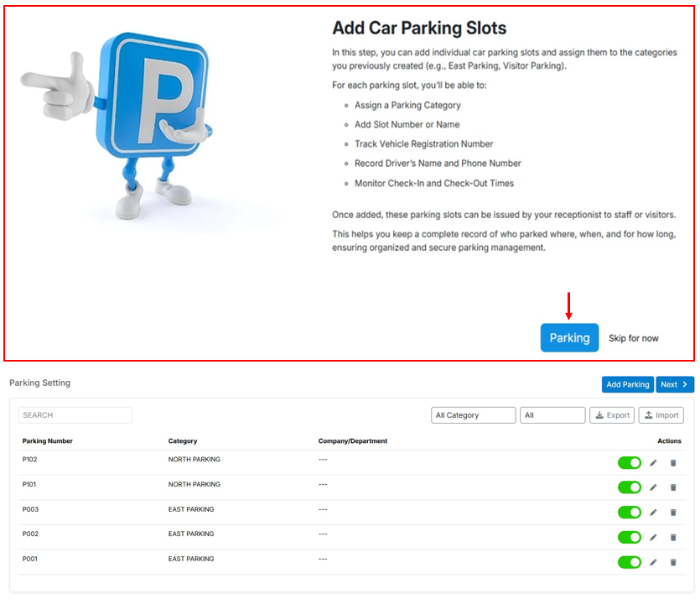Viewport: 700px width, 599px height.
Task: Toggle the P101 parking slot status
Action: pyautogui.click(x=629, y=487)
